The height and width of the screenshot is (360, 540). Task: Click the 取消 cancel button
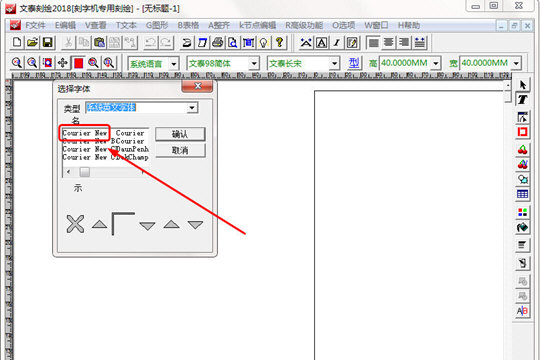point(180,150)
